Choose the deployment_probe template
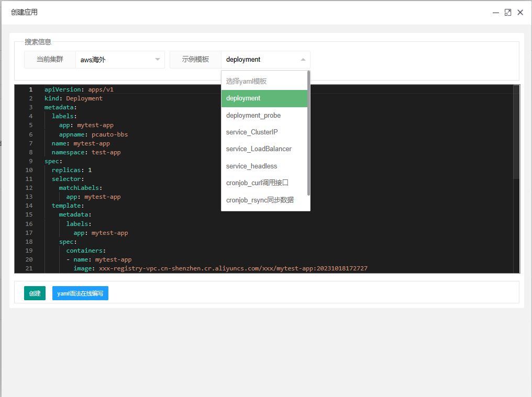This screenshot has height=397, width=532. 264,115
